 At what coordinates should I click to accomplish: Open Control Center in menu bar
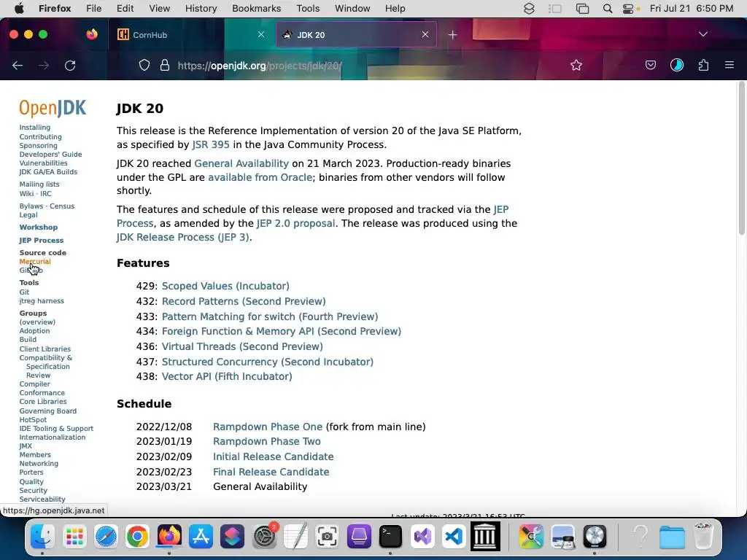click(x=629, y=9)
